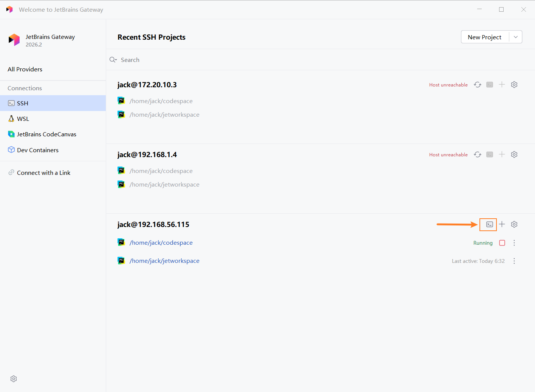
Task: Add project plus icon for jack@192.168.1.4
Action: [502, 154]
